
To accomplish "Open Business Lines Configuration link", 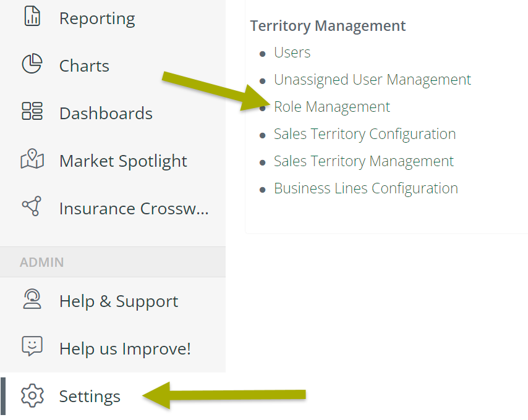I will coord(365,188).
